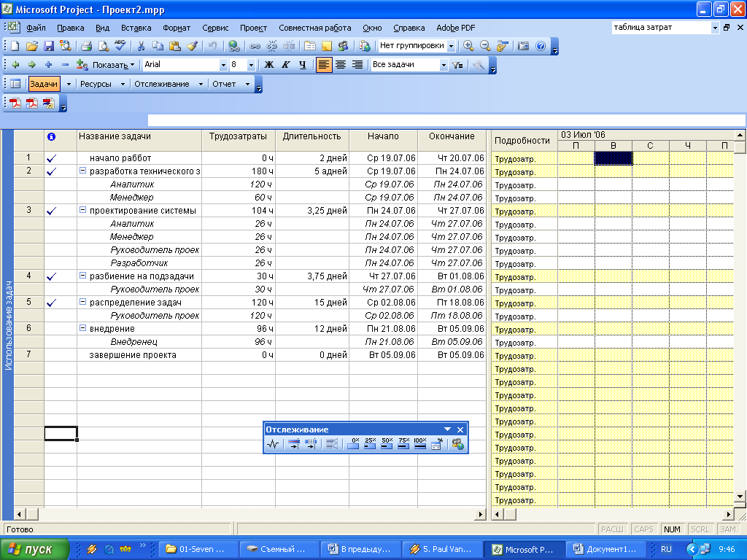
Task: Convert to Adobe PDF icon
Action: (15, 104)
